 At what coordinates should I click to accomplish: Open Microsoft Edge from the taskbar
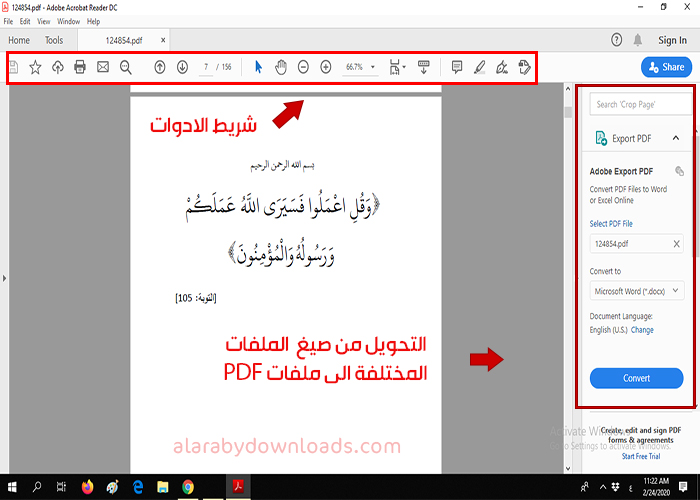(138, 487)
